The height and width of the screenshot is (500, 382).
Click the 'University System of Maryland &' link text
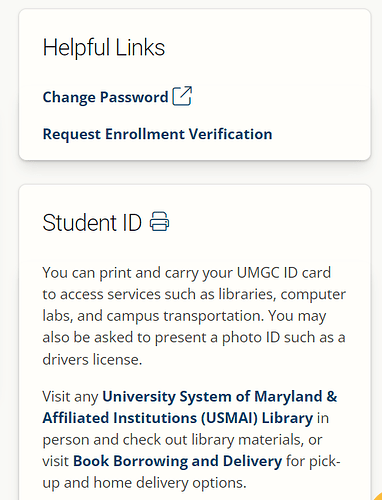(220, 397)
